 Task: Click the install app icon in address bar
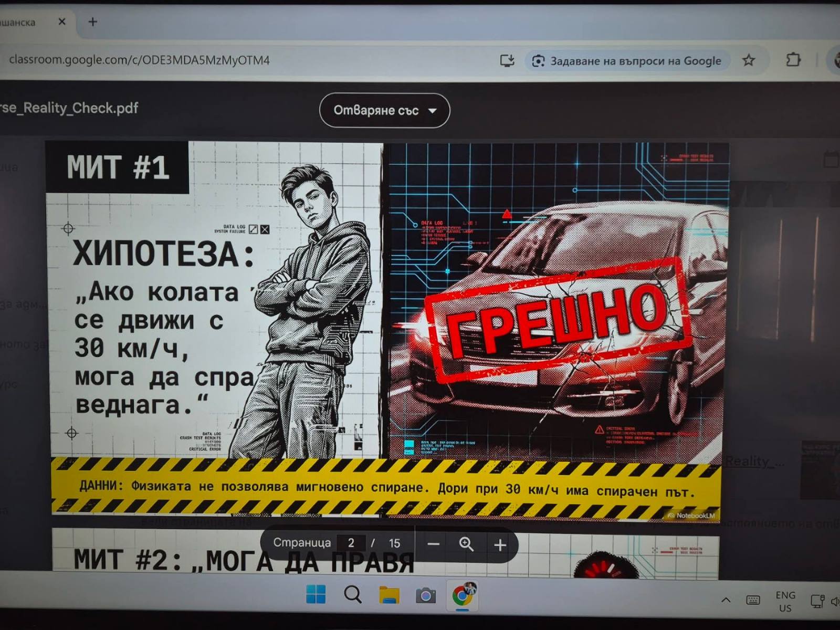point(507,60)
